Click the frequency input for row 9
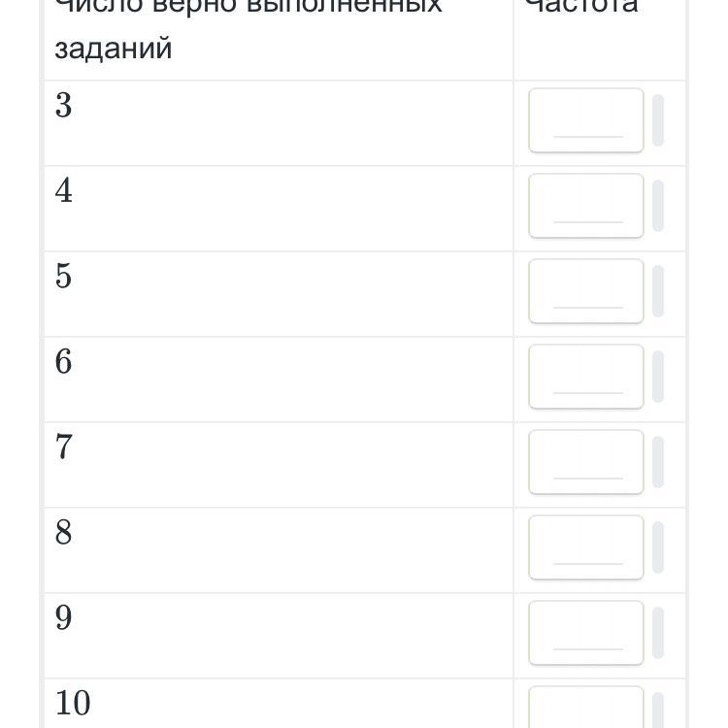728x728 pixels. (585, 633)
